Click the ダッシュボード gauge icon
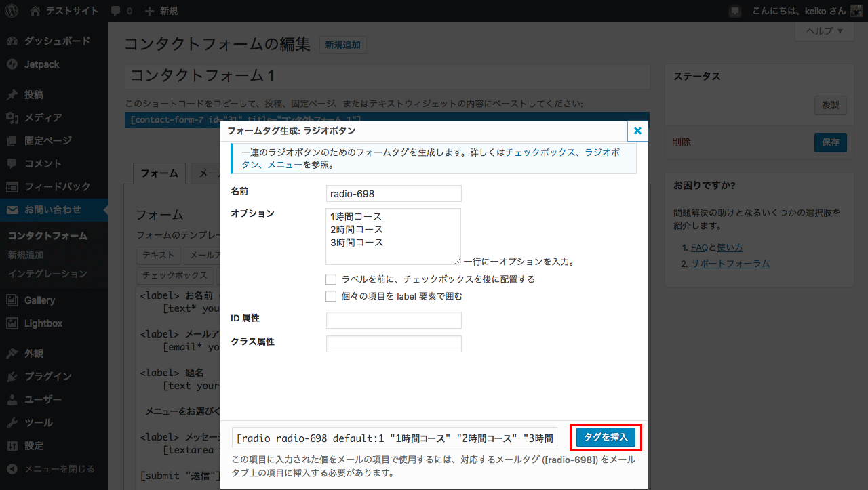Viewport: 868px width, 490px height. point(12,41)
